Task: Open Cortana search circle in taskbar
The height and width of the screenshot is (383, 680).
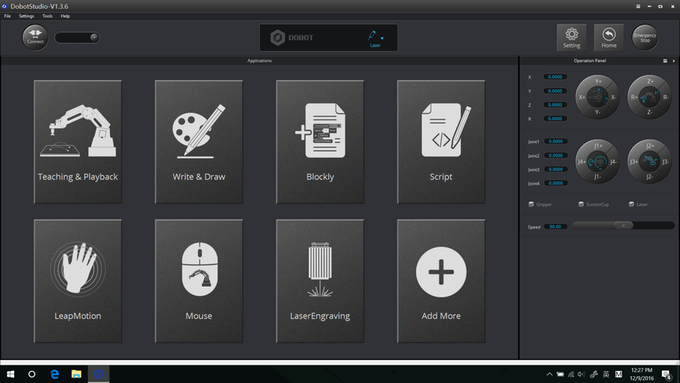Action: click(32, 374)
